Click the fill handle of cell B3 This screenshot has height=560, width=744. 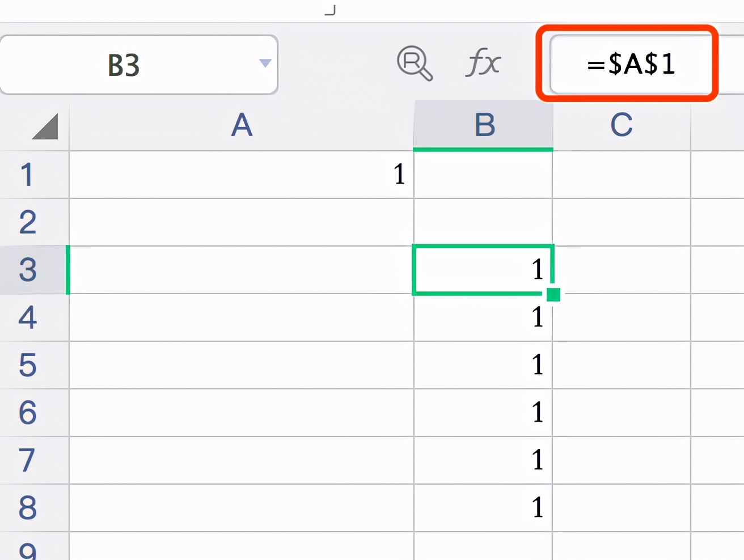[x=553, y=295]
